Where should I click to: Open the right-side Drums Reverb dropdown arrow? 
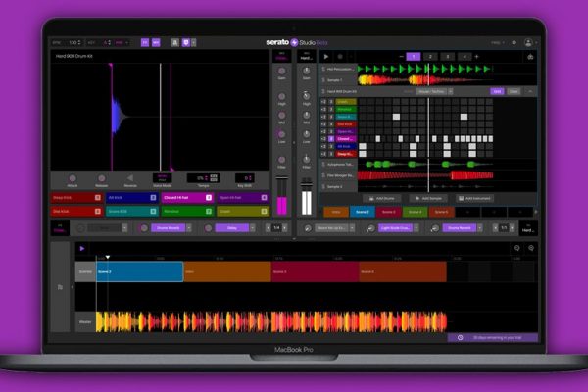(480, 228)
